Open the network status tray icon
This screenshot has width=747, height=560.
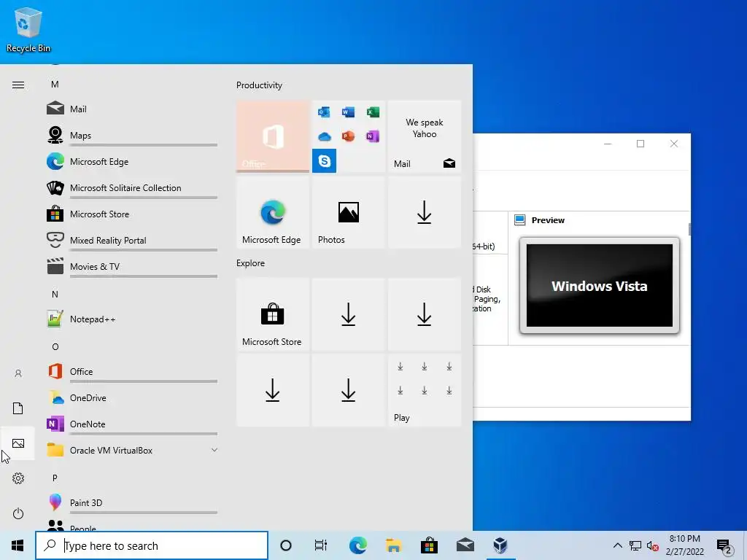pos(635,545)
